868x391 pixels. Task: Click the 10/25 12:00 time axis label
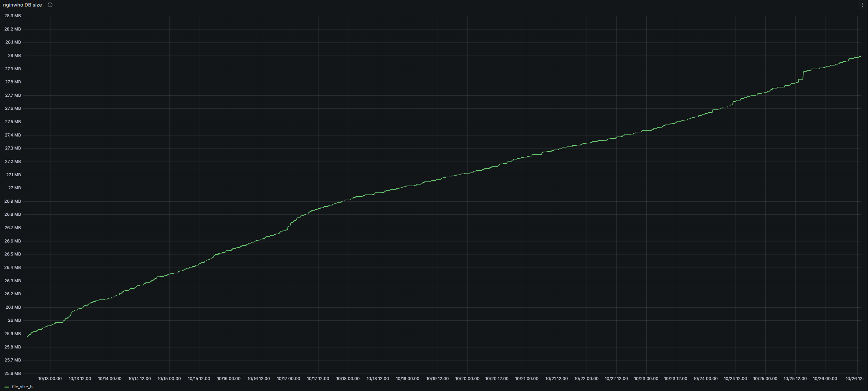[795, 379]
